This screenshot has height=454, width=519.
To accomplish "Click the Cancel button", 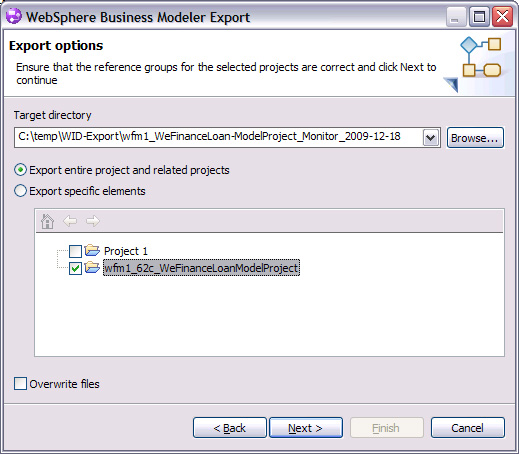I will (x=468, y=428).
